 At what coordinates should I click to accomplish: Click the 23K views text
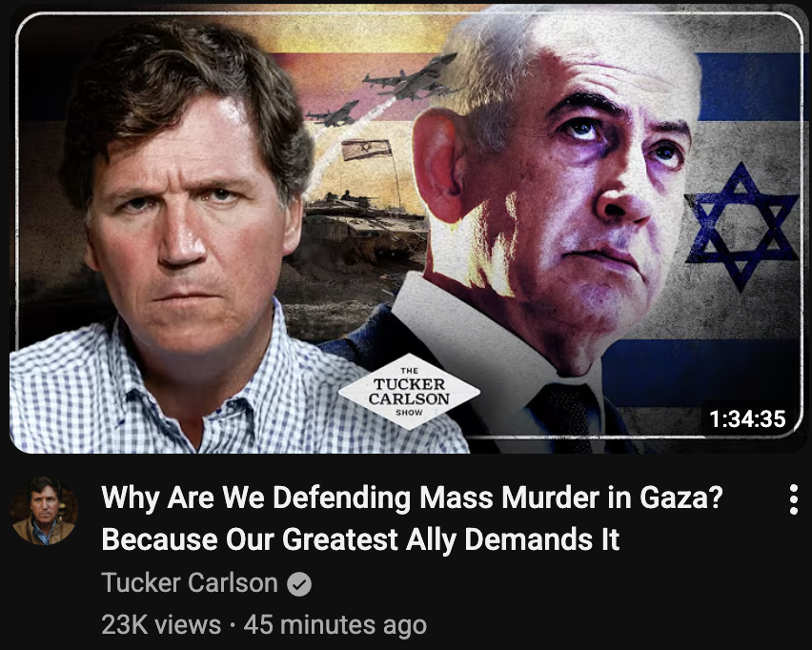(x=161, y=624)
